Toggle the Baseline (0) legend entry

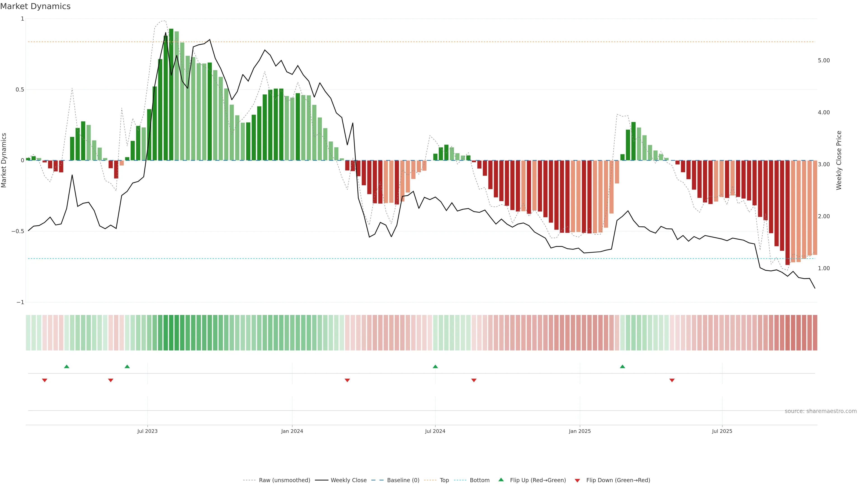(403, 480)
